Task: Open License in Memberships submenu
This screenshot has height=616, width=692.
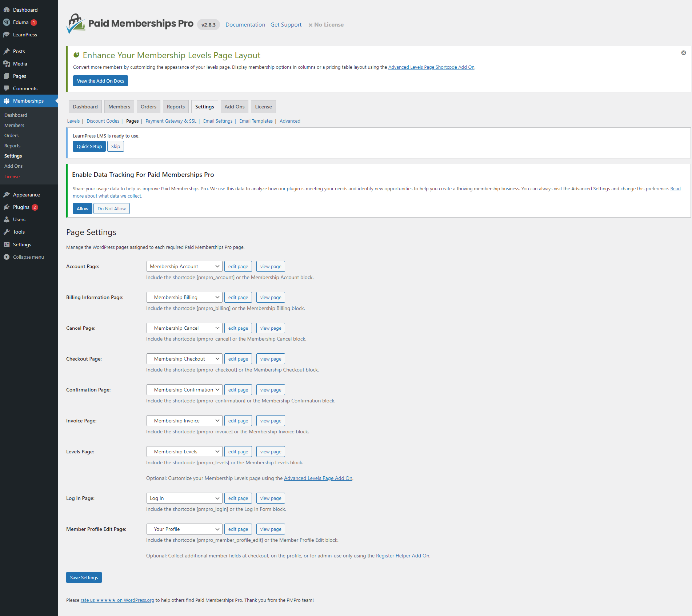Action: [x=12, y=176]
